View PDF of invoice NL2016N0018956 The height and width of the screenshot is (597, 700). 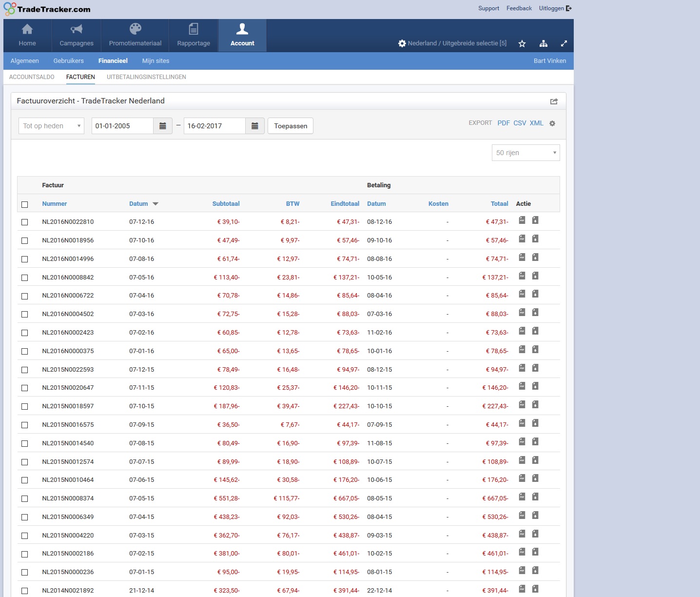(522, 239)
